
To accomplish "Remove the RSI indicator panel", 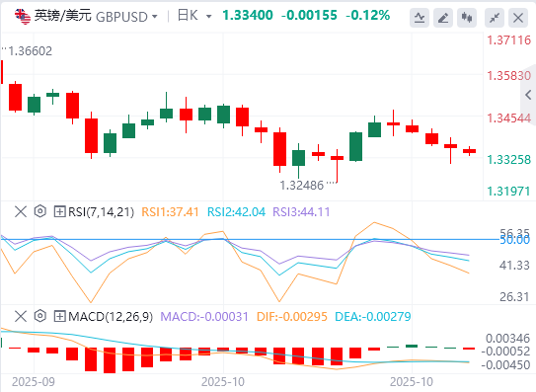I will [21, 211].
